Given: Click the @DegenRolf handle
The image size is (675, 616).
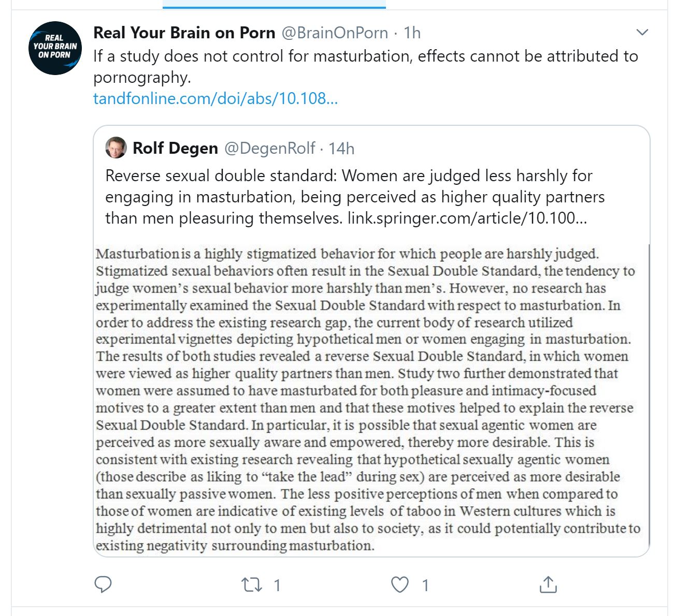Looking at the screenshot, I should [269, 148].
